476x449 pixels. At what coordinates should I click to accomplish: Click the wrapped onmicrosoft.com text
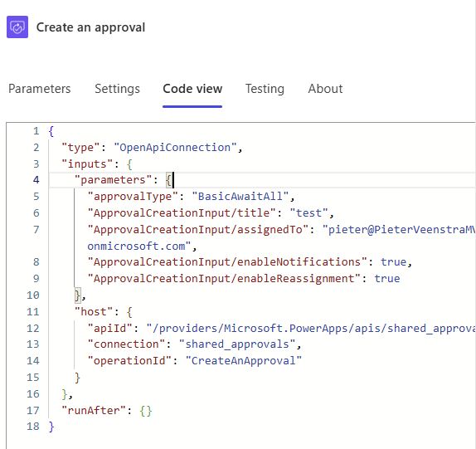coord(139,246)
